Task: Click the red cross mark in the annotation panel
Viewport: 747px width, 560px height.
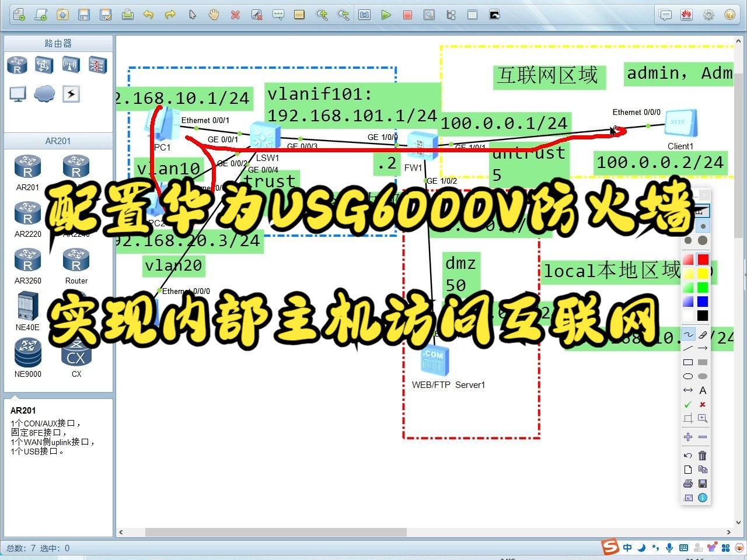Action: tap(703, 404)
